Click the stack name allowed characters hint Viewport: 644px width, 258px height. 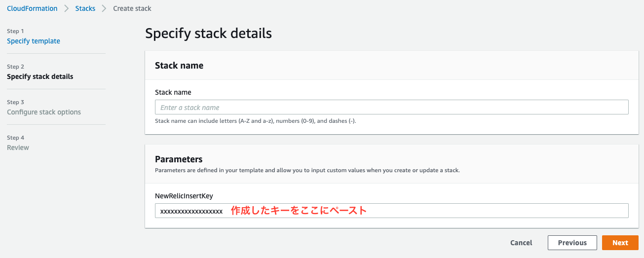pos(255,121)
